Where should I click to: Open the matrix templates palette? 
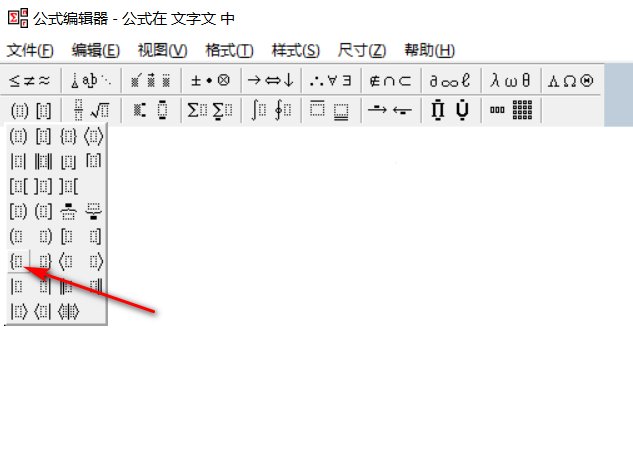coord(510,110)
